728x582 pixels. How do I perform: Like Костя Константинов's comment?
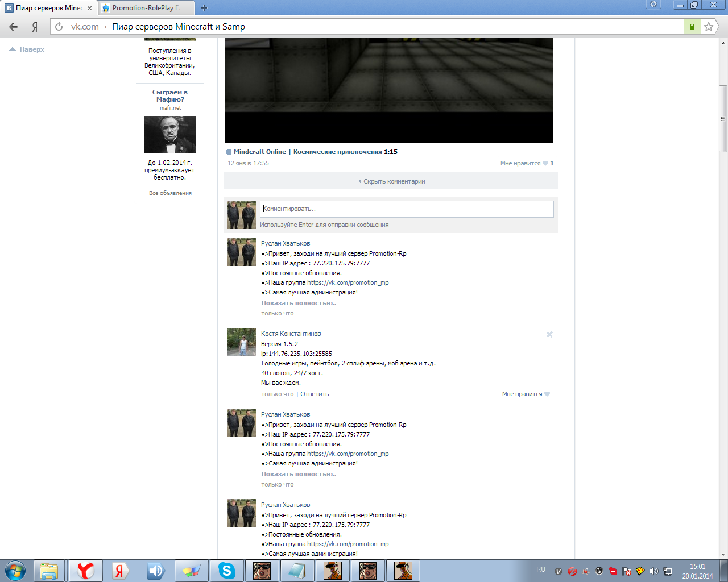coord(526,394)
